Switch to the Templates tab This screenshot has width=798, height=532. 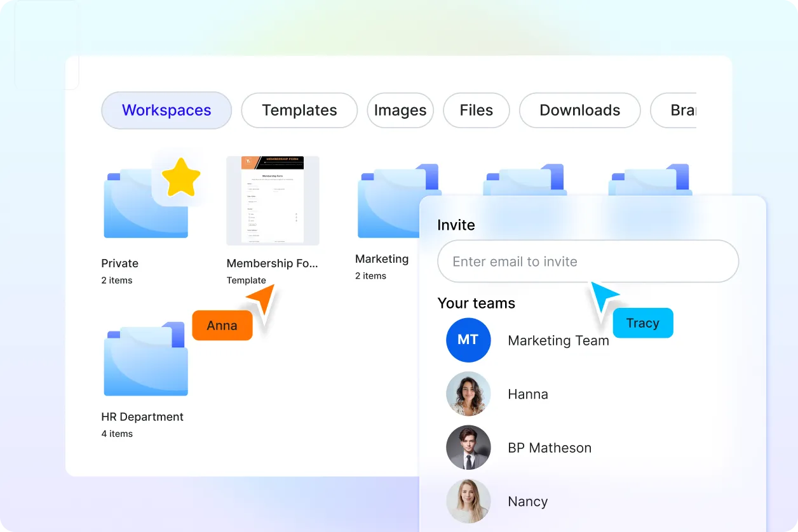[299, 110]
